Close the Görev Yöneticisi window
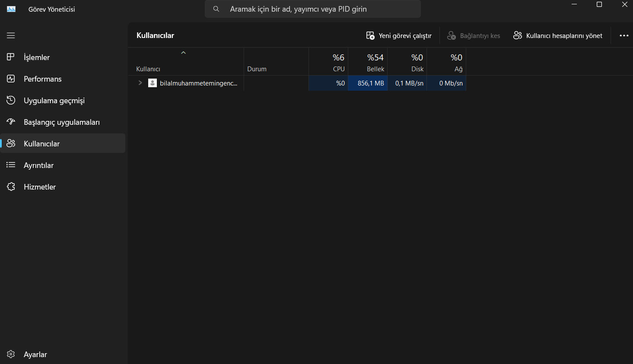Image resolution: width=633 pixels, height=364 pixels. pyautogui.click(x=624, y=5)
